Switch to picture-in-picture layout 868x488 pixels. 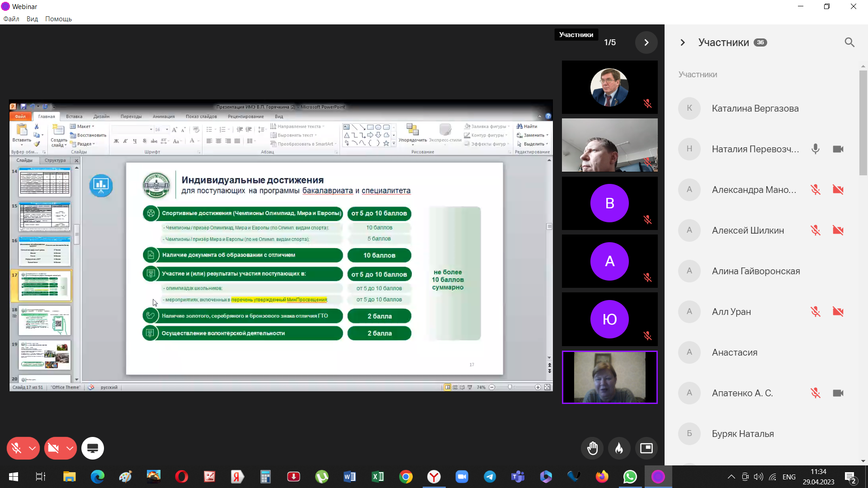point(646,448)
